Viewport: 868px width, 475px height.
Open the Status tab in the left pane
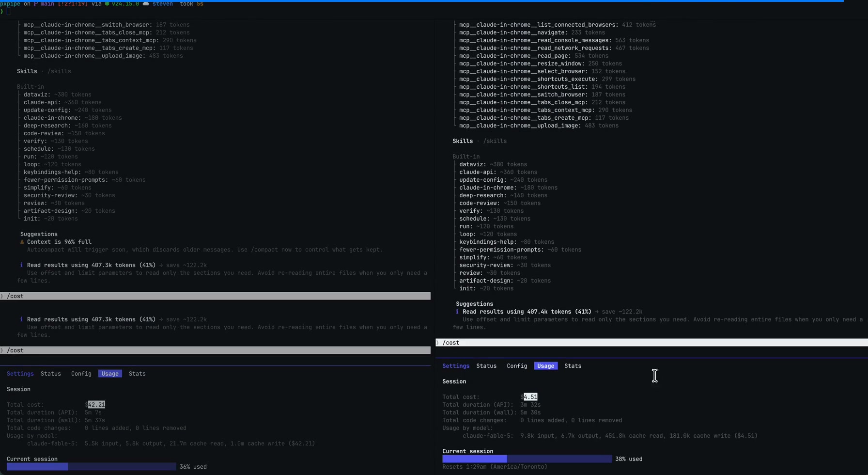pyautogui.click(x=51, y=374)
